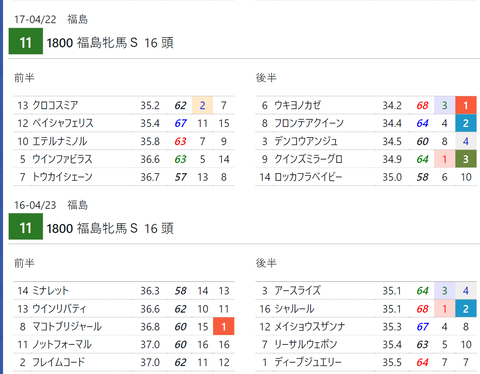Viewport: 480px width, 374px height.
Task: Select horse メイショウスザンナ row
Action: pos(366,326)
